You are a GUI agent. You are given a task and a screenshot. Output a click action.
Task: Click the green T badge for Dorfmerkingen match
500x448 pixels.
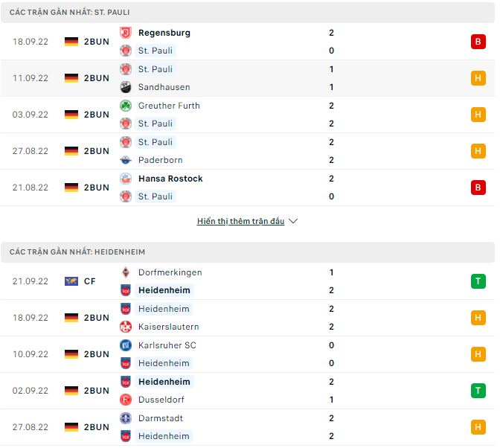(478, 281)
